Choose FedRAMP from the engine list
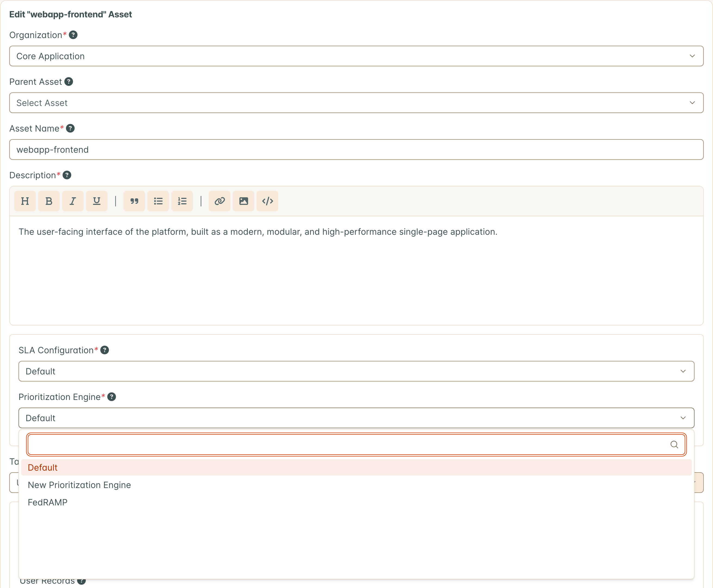The height and width of the screenshot is (588, 713). click(x=356, y=502)
